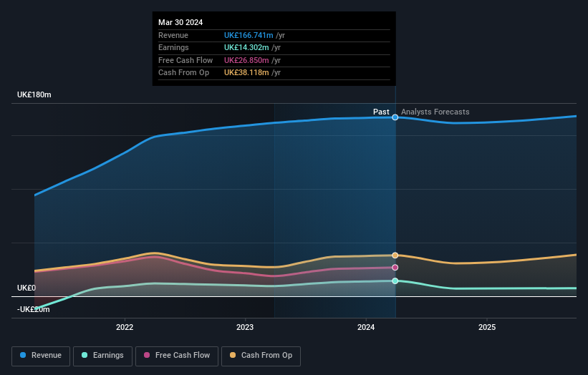The image size is (588, 375).
Task: Click the UK£180m y-axis label
Action: click(34, 94)
